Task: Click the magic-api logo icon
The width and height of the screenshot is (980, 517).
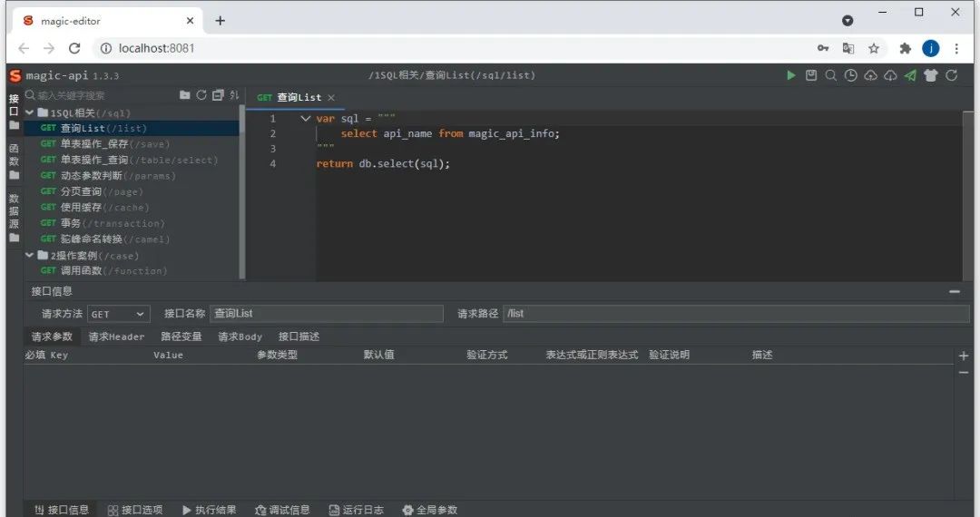Action: pos(15,75)
